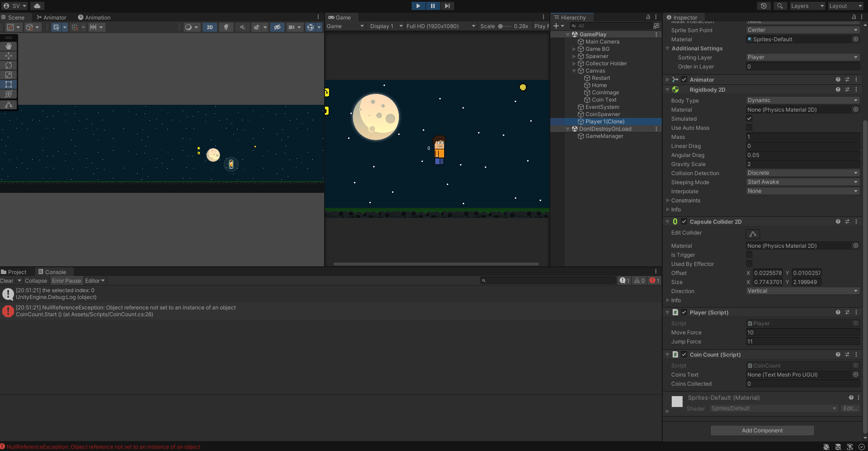
Task: Toggle 2D mode in Scene view
Action: point(210,27)
